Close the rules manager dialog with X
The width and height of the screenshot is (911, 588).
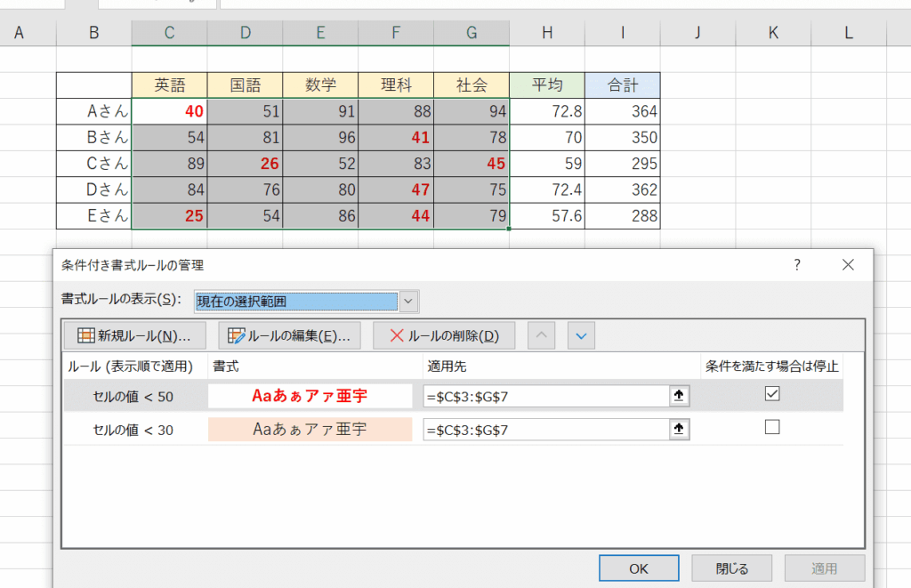[847, 264]
